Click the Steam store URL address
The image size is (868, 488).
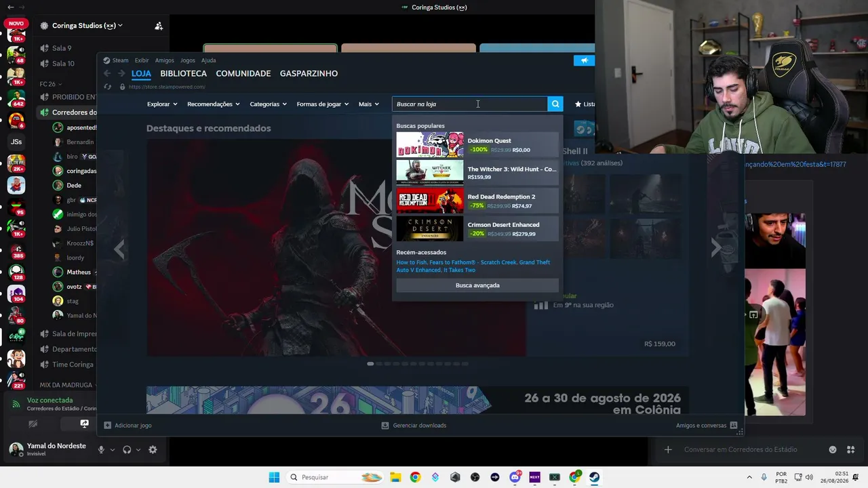coord(167,87)
